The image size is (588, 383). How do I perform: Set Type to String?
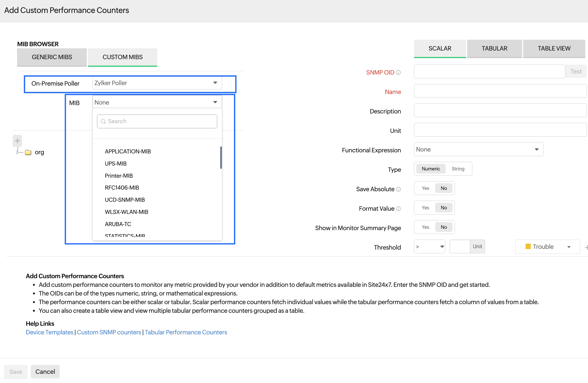458,169
